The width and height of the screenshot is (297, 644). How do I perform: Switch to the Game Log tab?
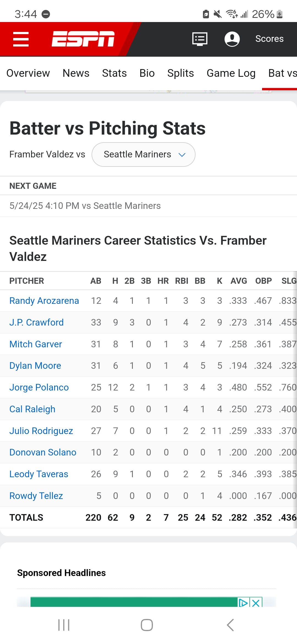[x=231, y=73]
